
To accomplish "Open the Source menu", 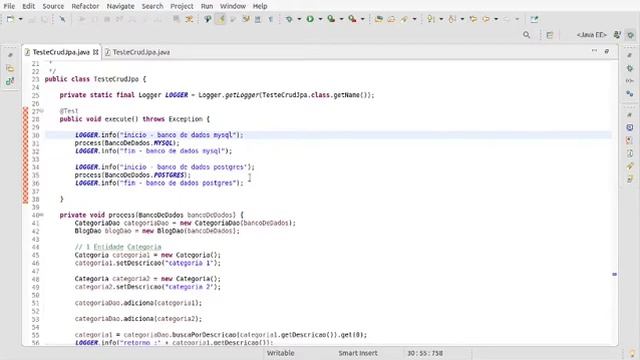I will pyautogui.click(x=53, y=6).
